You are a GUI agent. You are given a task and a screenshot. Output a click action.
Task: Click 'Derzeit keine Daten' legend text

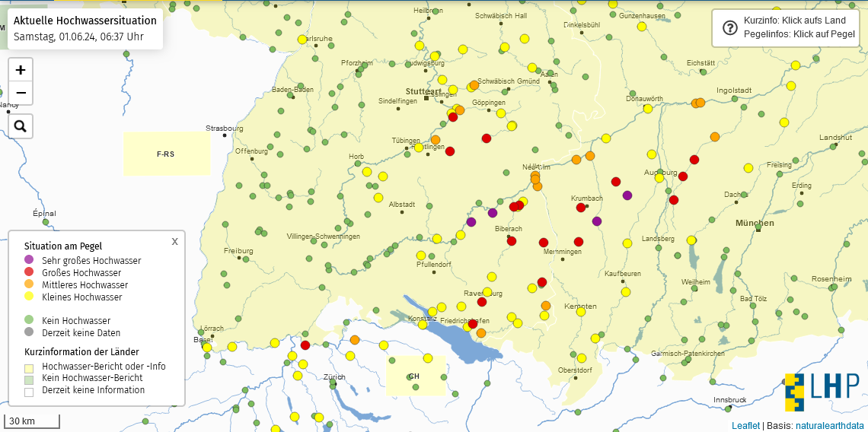click(x=81, y=332)
